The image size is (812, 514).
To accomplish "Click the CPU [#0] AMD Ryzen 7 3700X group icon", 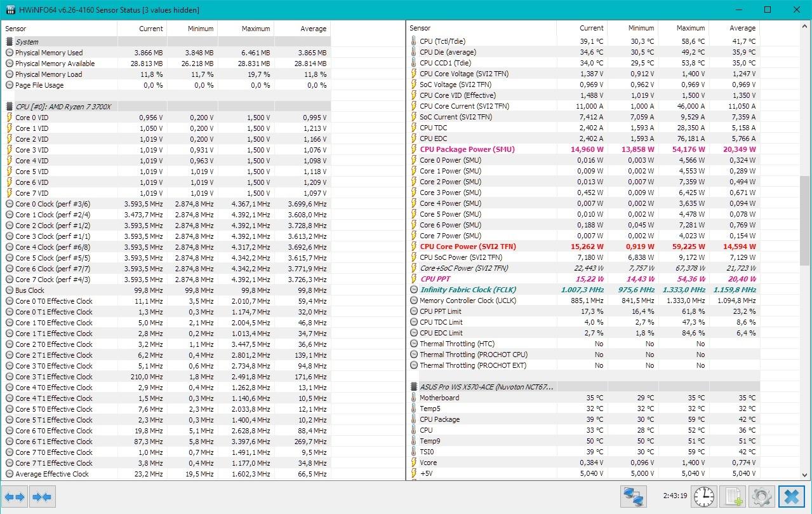I will pos(10,107).
